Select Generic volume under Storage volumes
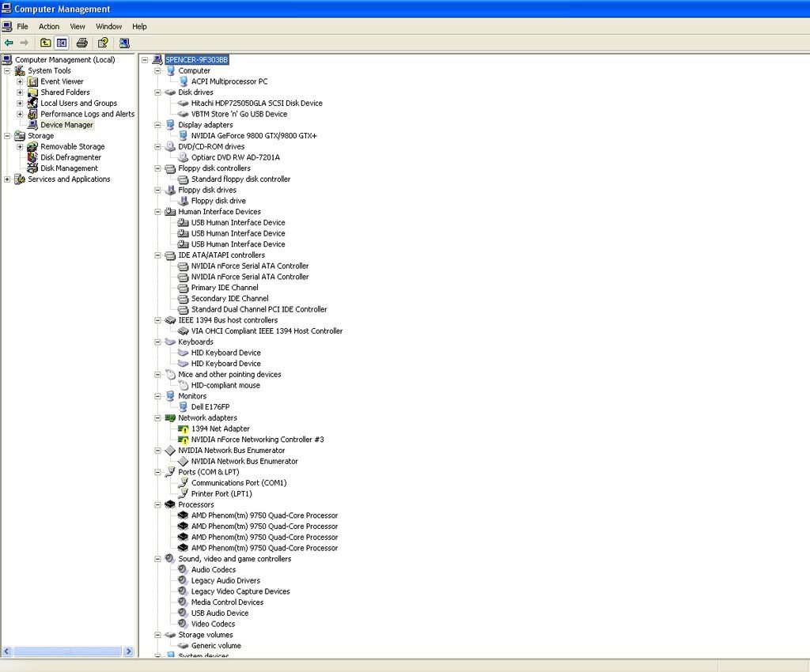The height and width of the screenshot is (672, 810). [216, 646]
